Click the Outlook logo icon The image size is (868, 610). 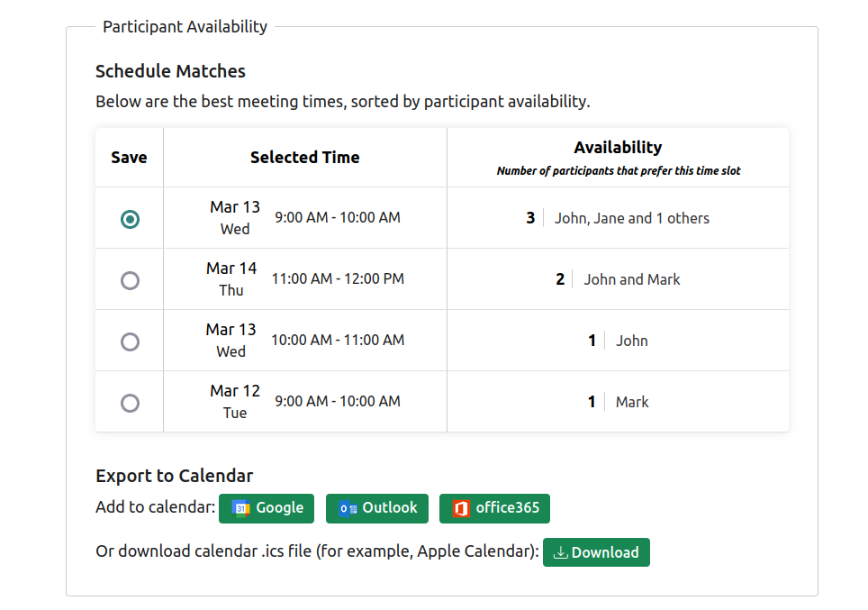click(348, 508)
